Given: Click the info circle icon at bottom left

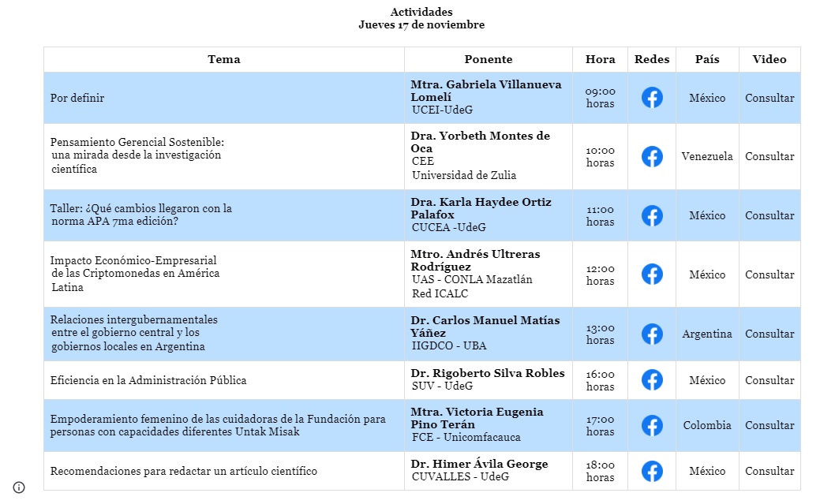Looking at the screenshot, I should click(x=19, y=487).
